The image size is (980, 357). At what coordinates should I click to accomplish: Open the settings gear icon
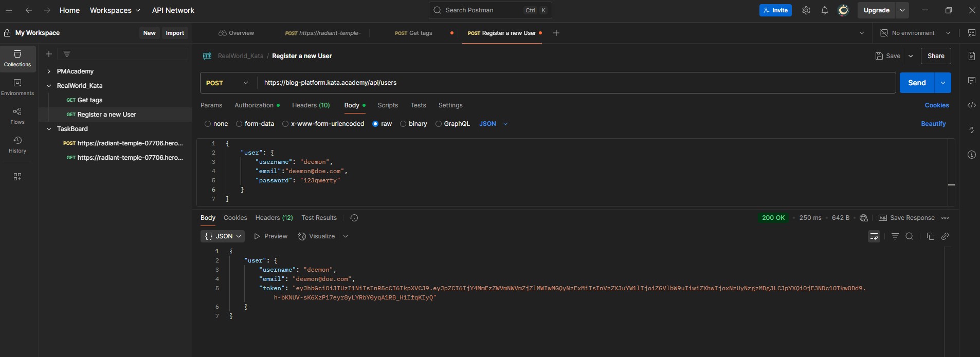click(x=806, y=10)
